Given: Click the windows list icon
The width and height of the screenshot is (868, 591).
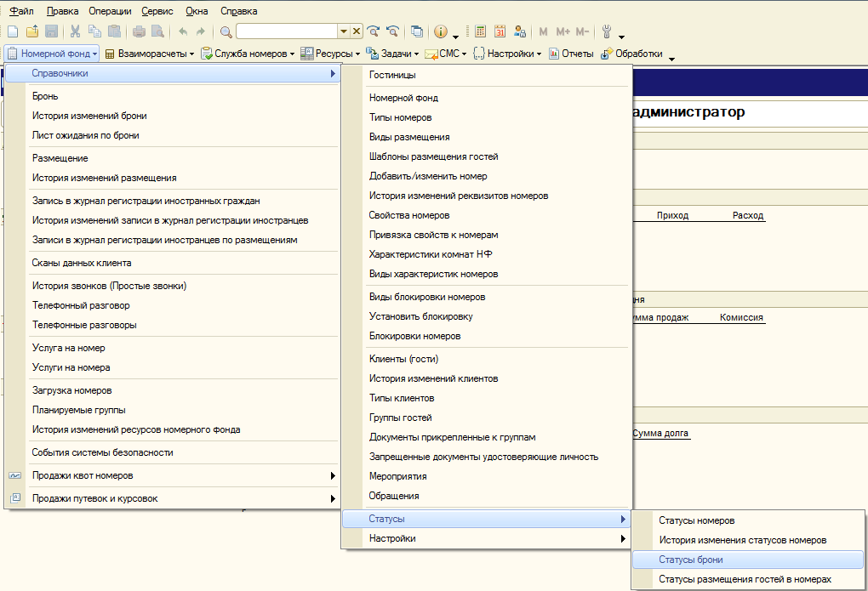Looking at the screenshot, I should (417, 31).
